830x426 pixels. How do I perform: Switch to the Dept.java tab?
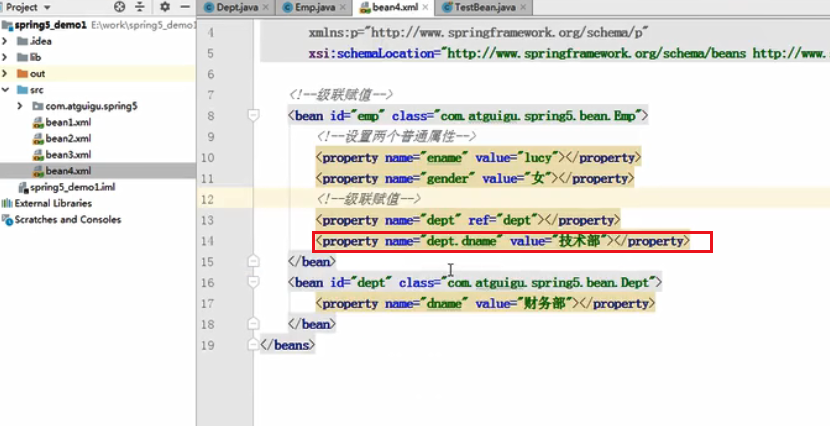click(237, 7)
